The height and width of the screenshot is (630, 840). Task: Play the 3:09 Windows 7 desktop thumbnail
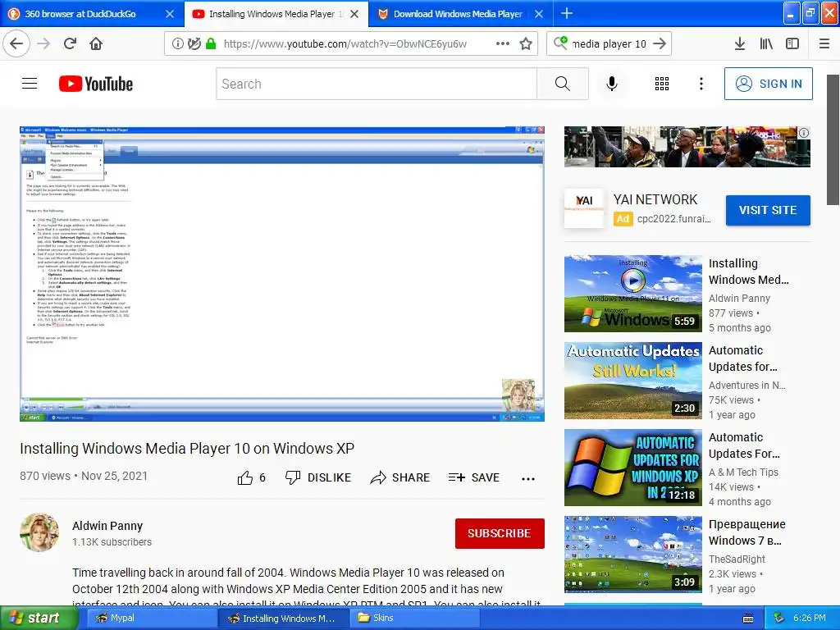[x=632, y=555]
